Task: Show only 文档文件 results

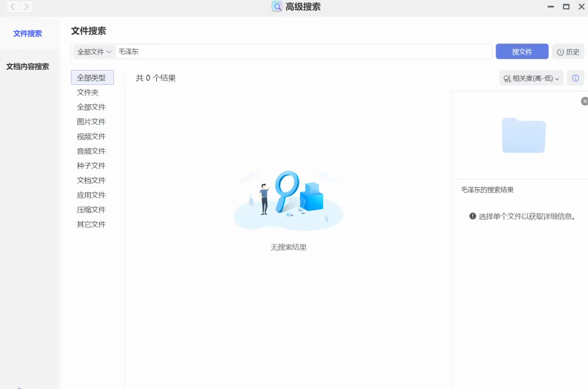Action: click(91, 181)
